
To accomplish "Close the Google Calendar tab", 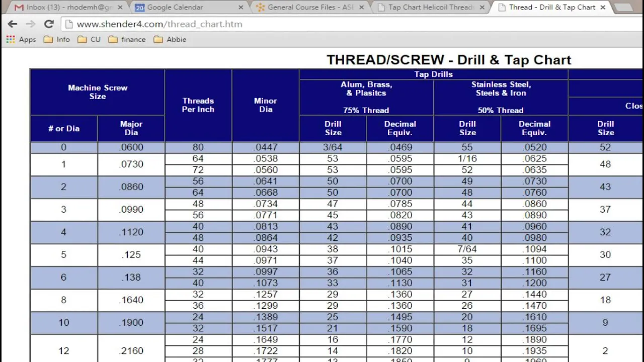I will 240,8.
